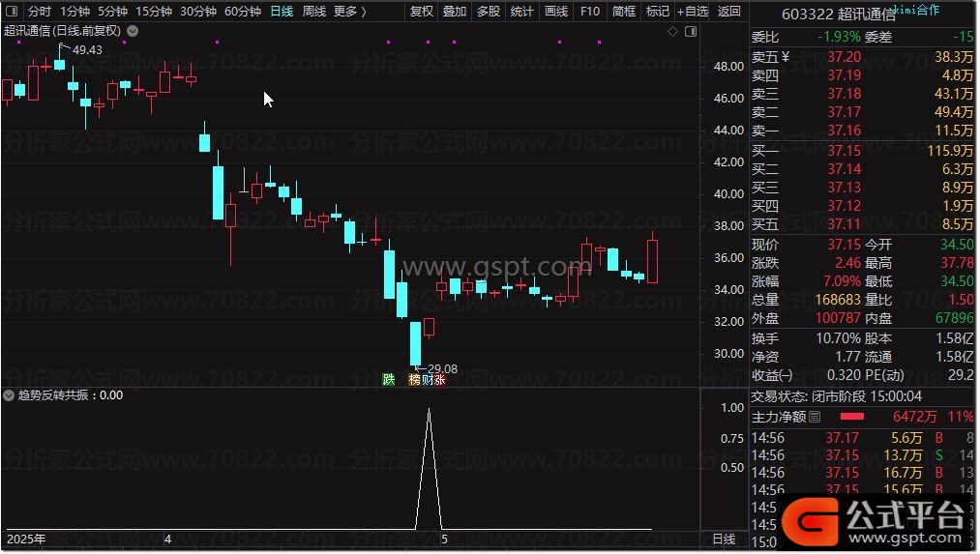Viewport: 980px width, 554px height.
Task: Add stock via +自选 button
Action: (x=693, y=12)
